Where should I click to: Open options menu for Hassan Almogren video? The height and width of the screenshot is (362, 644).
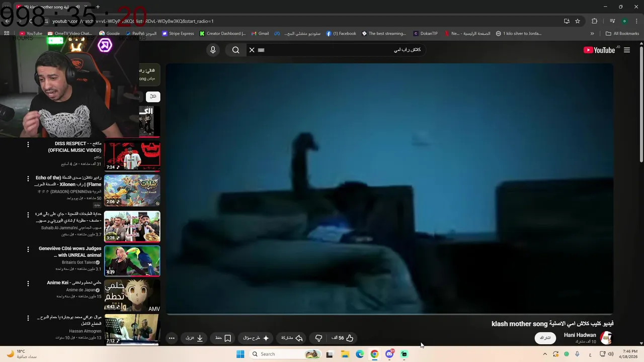click(x=28, y=318)
